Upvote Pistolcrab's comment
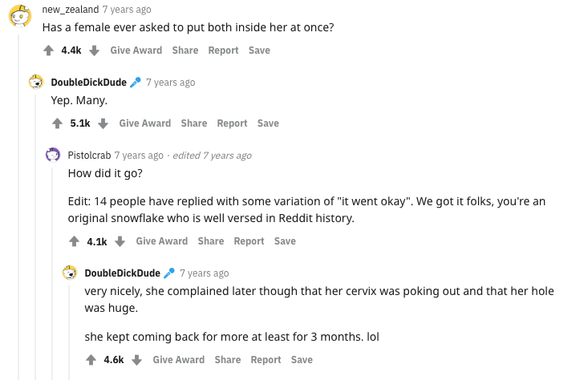Screen dimensions: 588x380 coord(75,241)
